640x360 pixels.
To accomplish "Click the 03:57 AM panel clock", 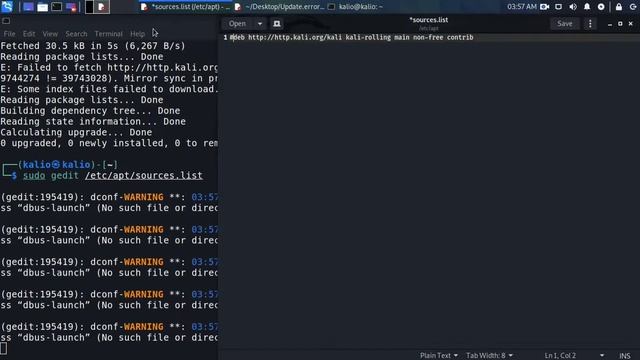I will pyautogui.click(x=521, y=7).
